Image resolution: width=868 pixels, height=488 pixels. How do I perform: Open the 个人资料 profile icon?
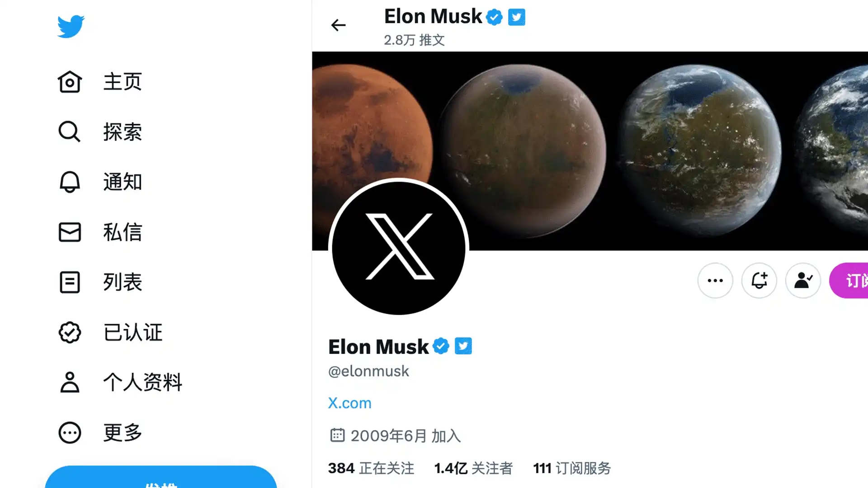(x=70, y=382)
